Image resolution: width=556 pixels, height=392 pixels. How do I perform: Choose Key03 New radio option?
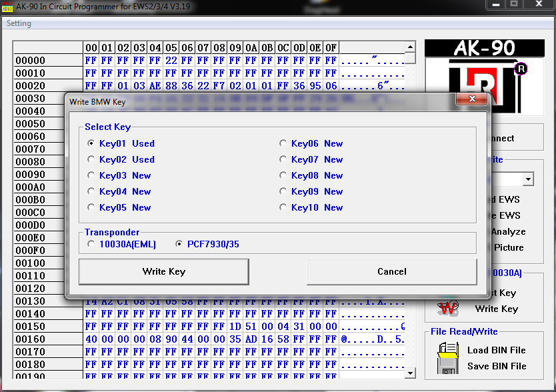91,175
